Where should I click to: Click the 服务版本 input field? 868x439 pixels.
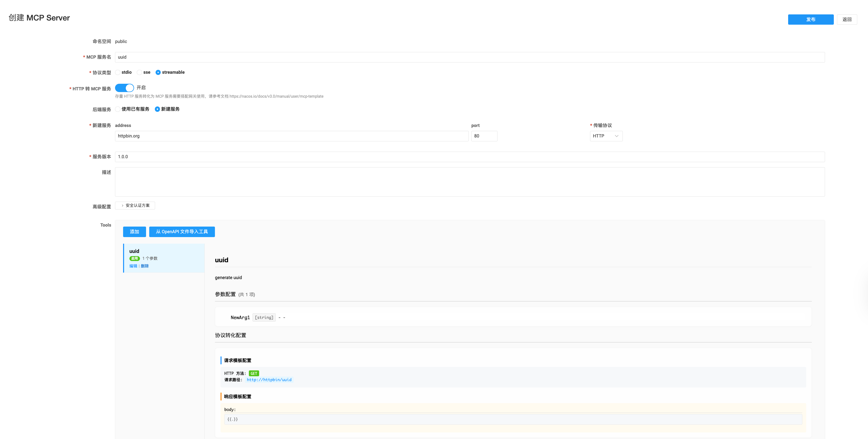(469, 157)
